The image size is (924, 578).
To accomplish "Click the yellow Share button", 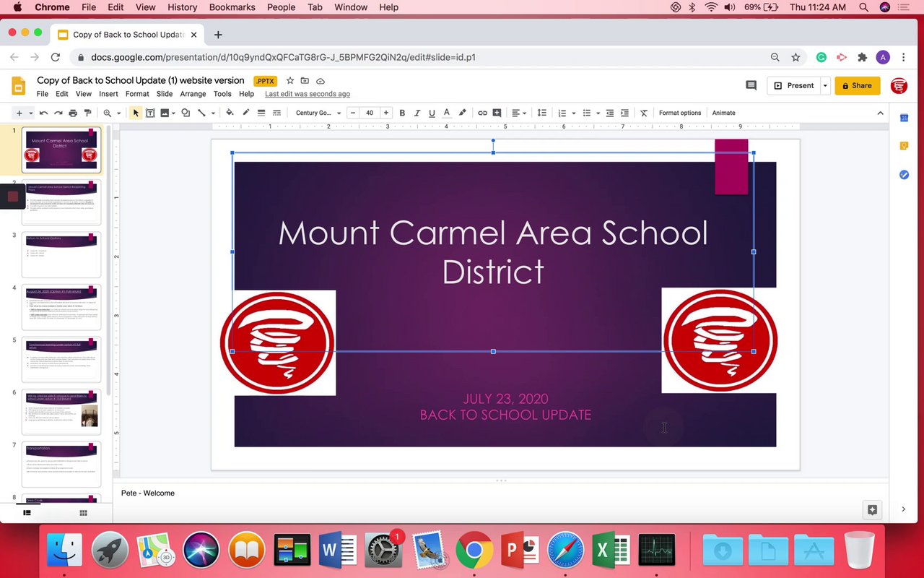I will tap(858, 85).
